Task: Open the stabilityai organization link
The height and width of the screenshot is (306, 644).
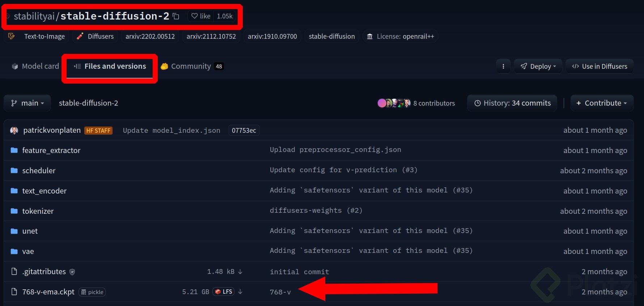Action: [x=34, y=16]
